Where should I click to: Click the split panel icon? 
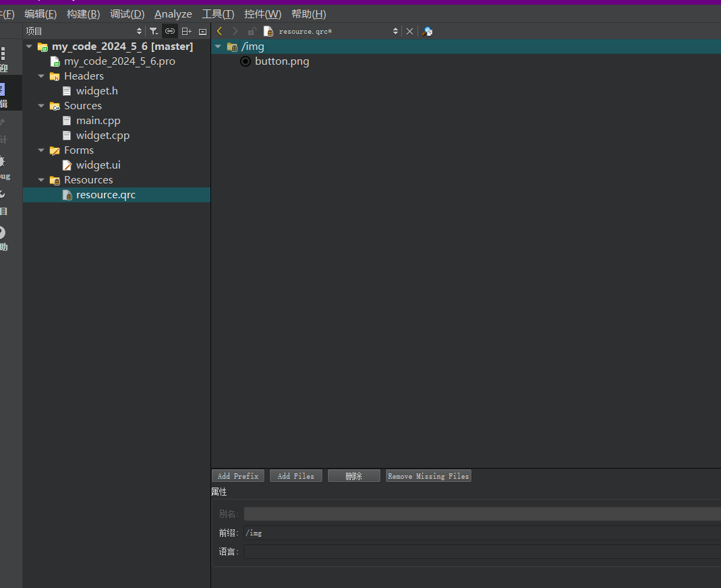coord(187,31)
